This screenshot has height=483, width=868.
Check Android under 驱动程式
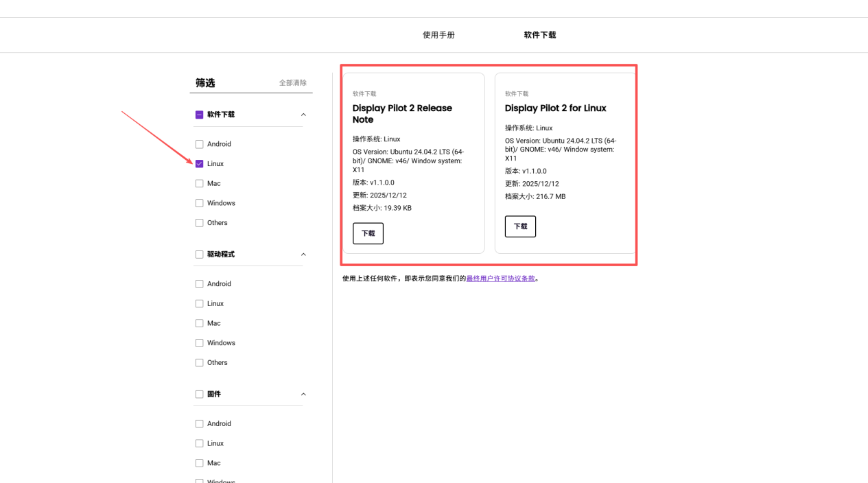click(x=200, y=284)
